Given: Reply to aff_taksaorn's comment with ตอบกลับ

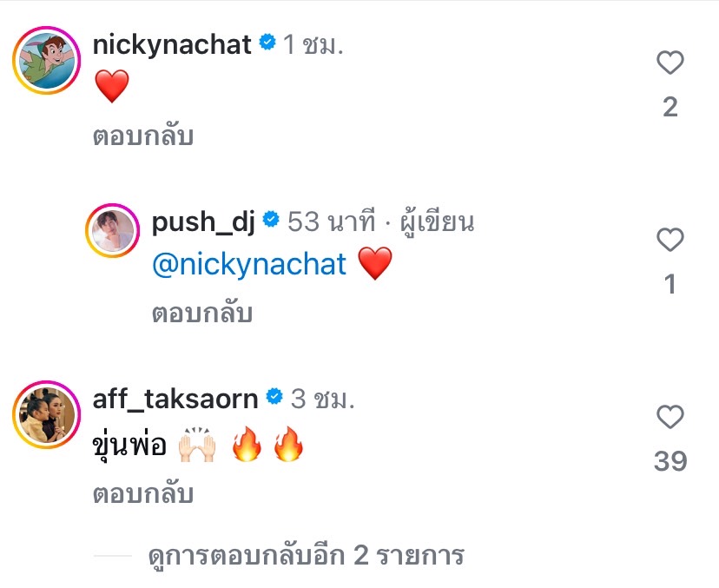Looking at the screenshot, I should point(143,493).
